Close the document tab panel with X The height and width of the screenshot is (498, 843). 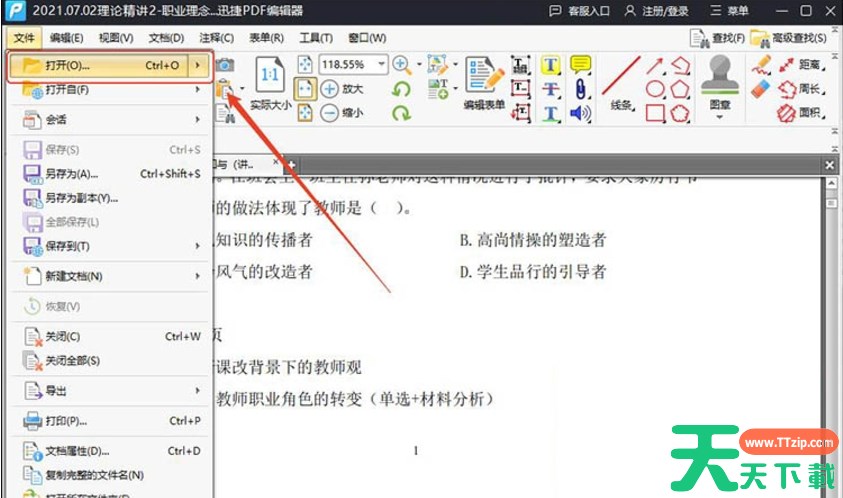pos(830,164)
